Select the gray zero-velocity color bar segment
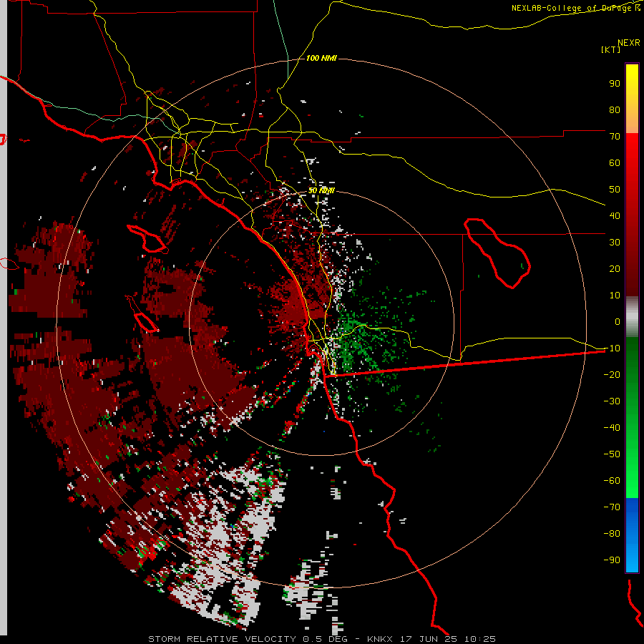Screen dimensions: 644x644 pyautogui.click(x=632, y=317)
